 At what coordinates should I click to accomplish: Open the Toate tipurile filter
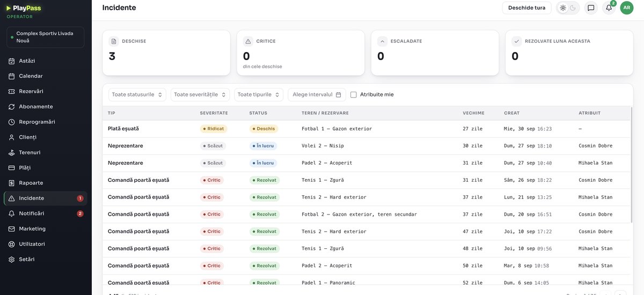pyautogui.click(x=259, y=94)
